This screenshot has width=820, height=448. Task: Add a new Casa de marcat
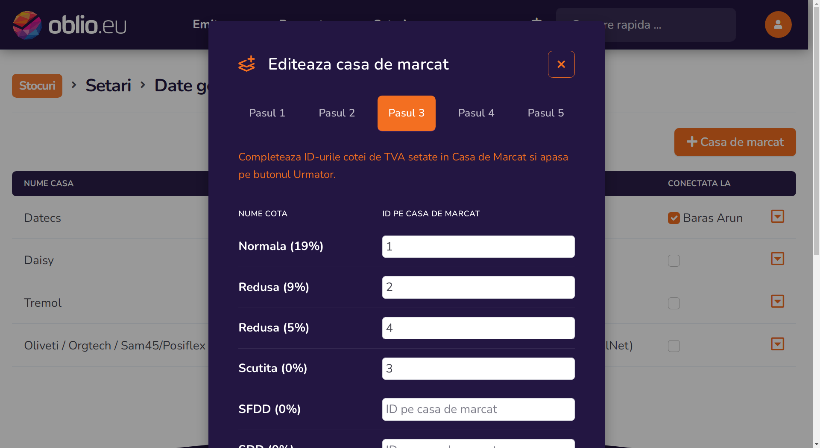pyautogui.click(x=735, y=142)
